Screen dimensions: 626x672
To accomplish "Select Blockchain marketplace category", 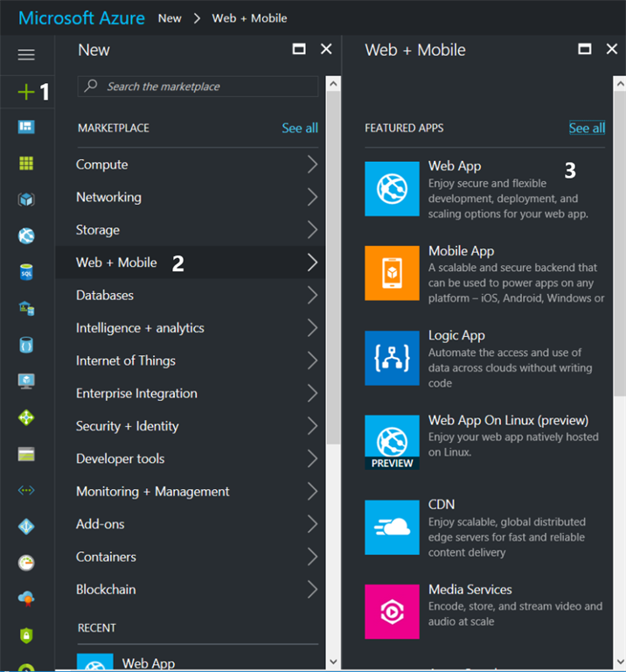I will 190,589.
